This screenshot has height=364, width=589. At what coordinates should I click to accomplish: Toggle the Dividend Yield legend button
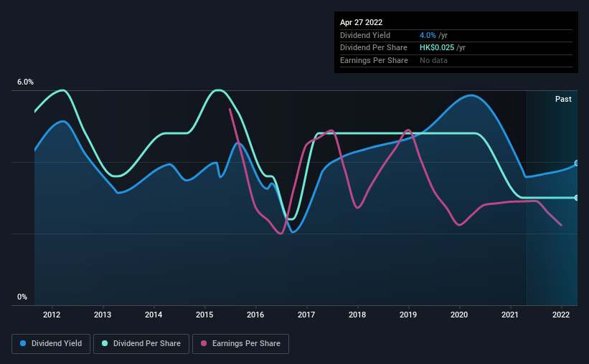tap(51, 344)
